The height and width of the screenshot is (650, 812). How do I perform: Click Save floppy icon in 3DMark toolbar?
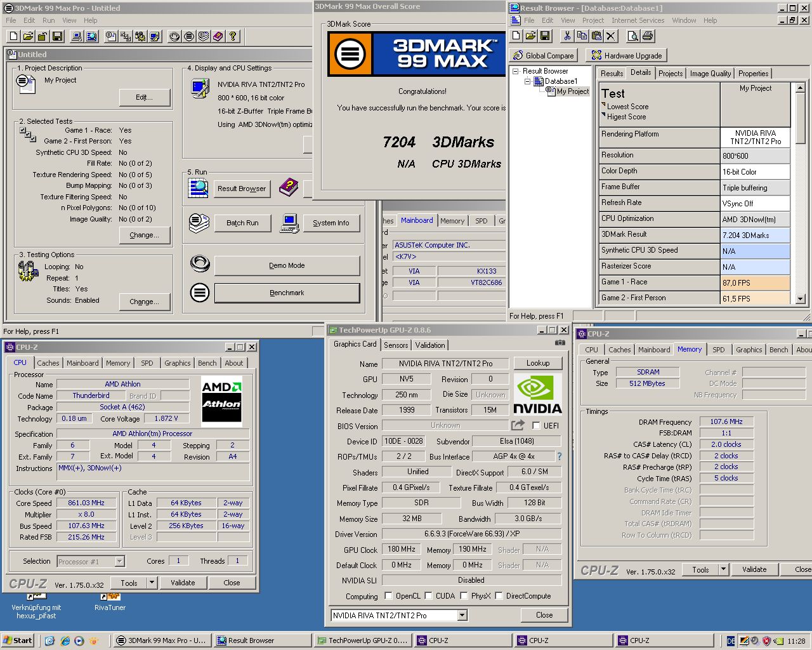coord(57,36)
